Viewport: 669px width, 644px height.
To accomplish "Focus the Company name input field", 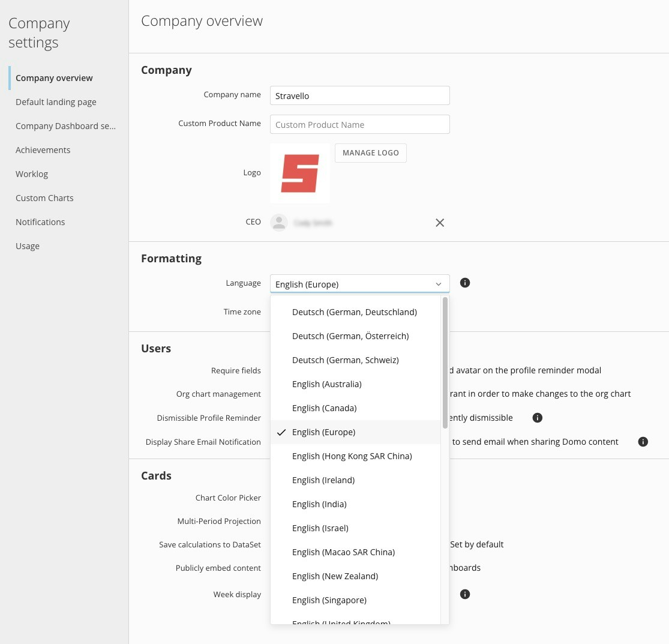I will point(359,95).
